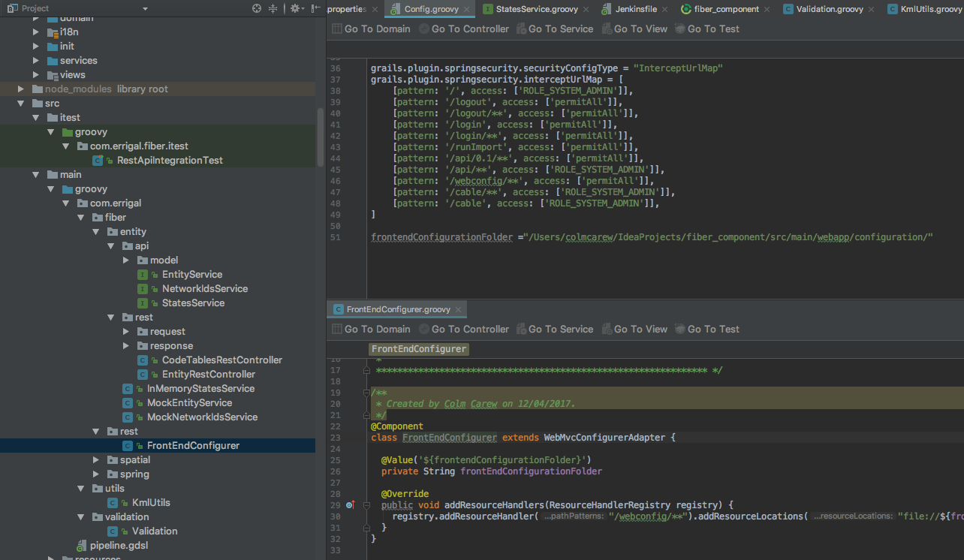Expand the node_modules library root folder
Image resolution: width=964 pixels, height=560 pixels.
coord(22,89)
